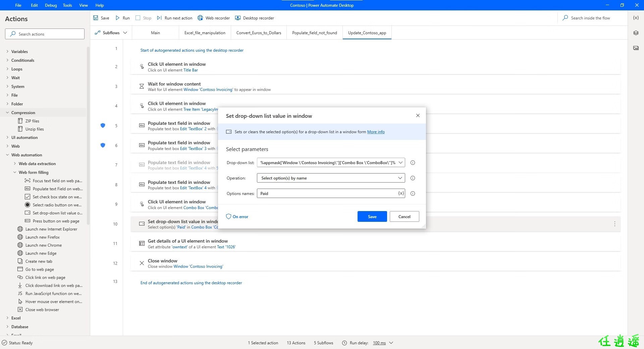Expand the Excel action group
Screen dimensions: 644x349
click(7, 318)
